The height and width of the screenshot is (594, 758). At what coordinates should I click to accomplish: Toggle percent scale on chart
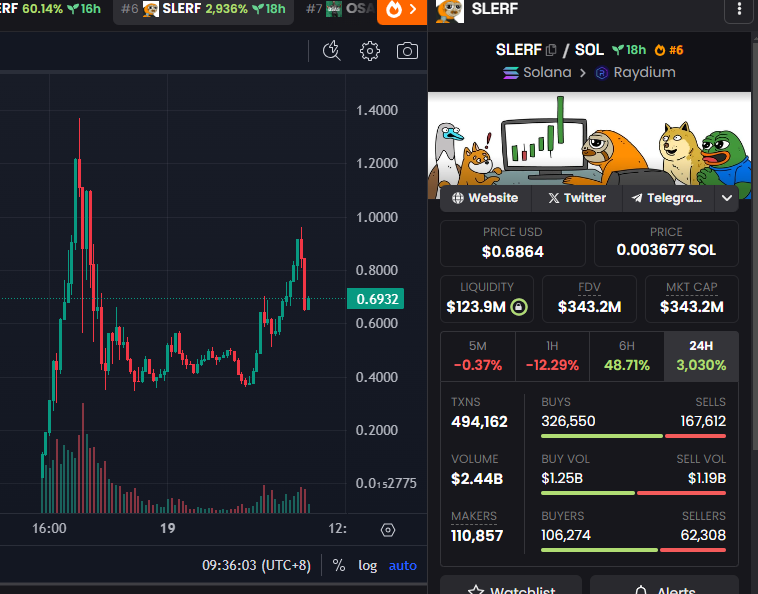(338, 565)
